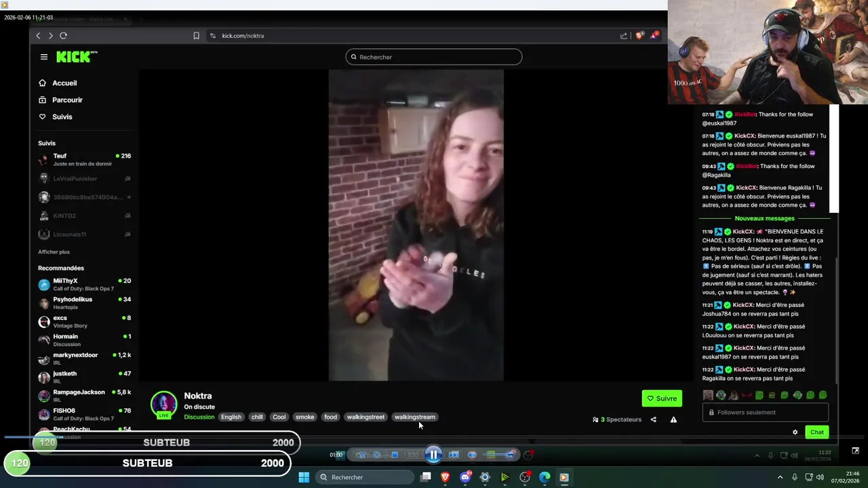This screenshot has width=868, height=488.
Task: Select the chill tag
Action: coord(257,417)
